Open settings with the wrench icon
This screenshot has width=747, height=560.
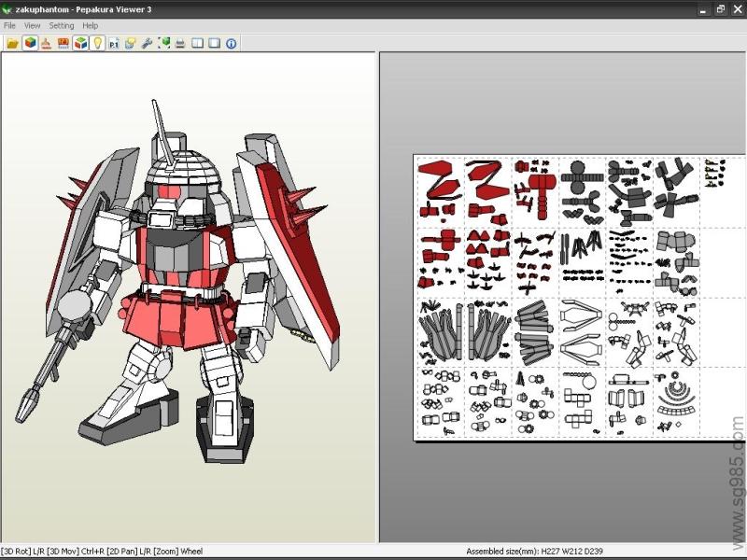pos(147,43)
